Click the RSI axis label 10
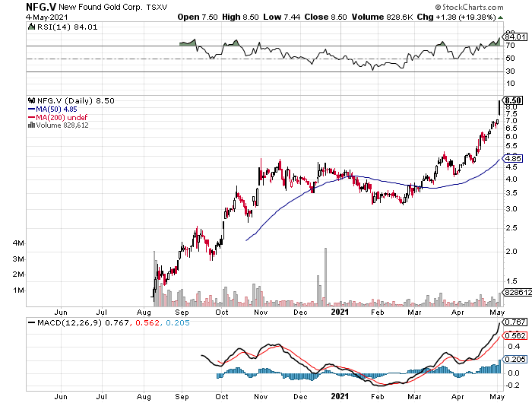Viewport: 532px width, 403px height. (x=510, y=84)
